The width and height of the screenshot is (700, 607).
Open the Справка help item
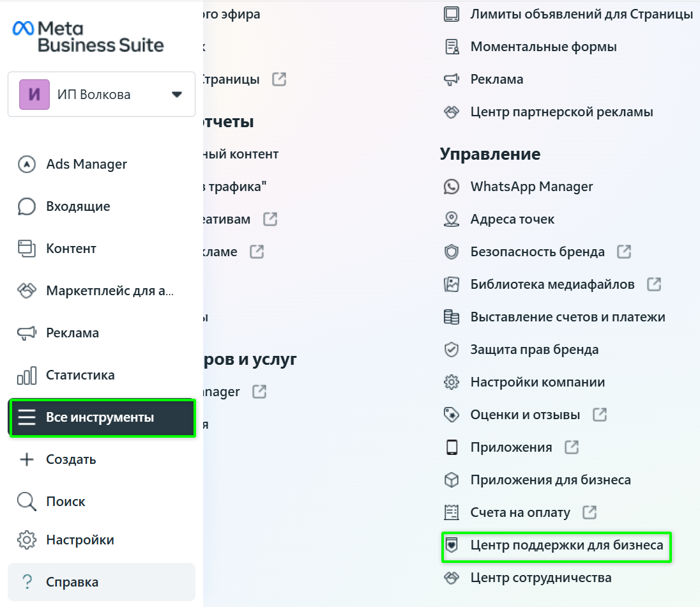72,582
